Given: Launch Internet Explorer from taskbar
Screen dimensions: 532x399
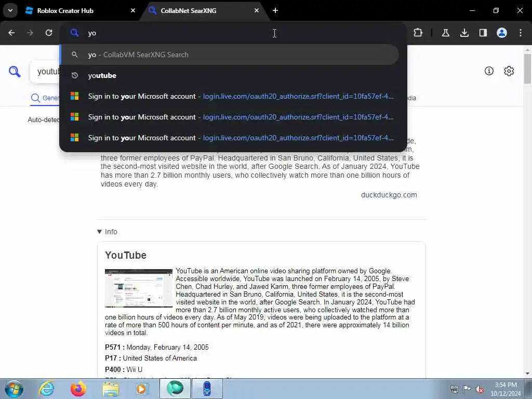Looking at the screenshot, I should (46, 389).
